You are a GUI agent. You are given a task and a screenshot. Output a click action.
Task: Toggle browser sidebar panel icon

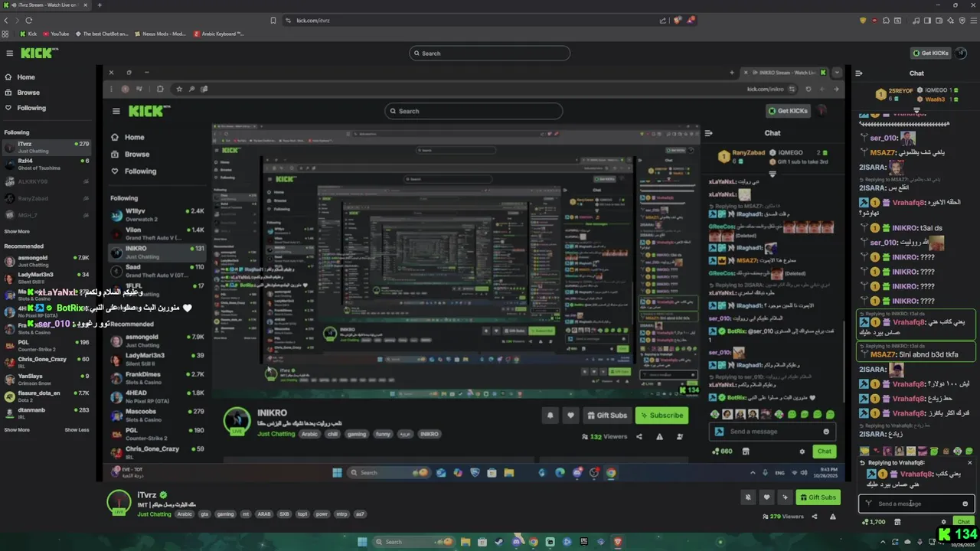927,21
